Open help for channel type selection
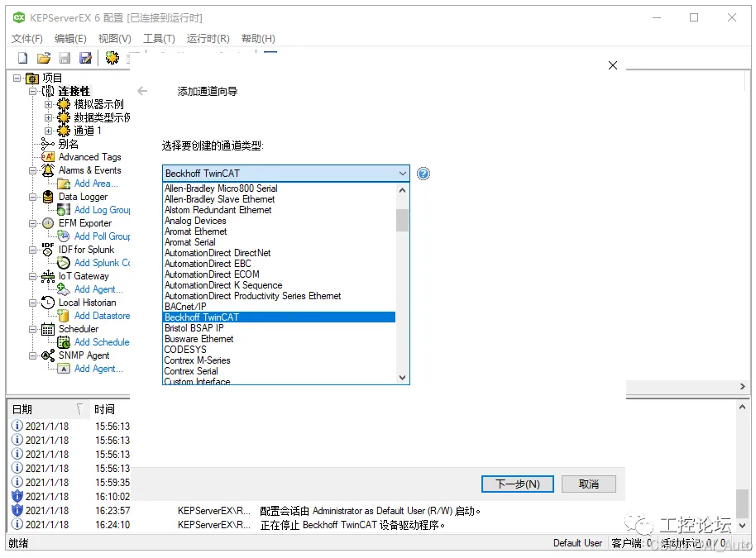This screenshot has height=558, width=756. [423, 174]
